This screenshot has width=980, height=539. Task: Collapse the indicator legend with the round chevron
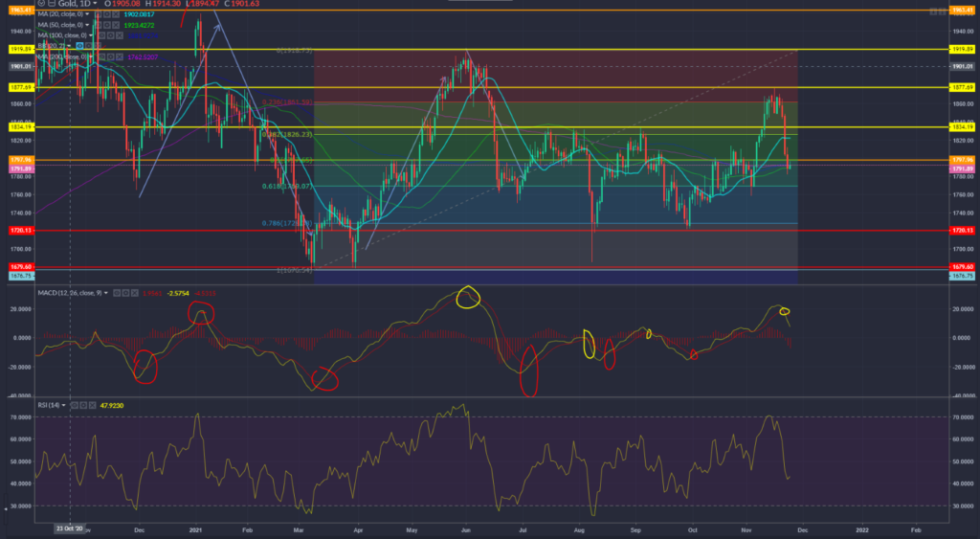coord(40,3)
